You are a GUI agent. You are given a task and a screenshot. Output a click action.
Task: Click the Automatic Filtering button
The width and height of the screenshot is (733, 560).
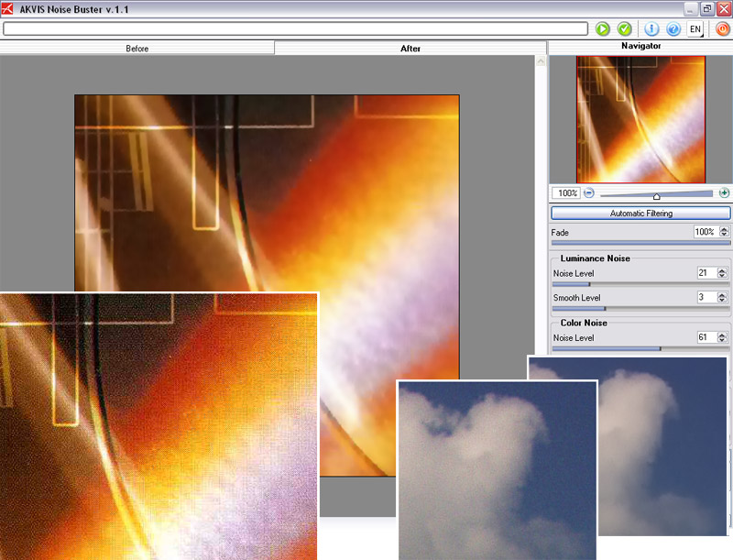pyautogui.click(x=640, y=214)
